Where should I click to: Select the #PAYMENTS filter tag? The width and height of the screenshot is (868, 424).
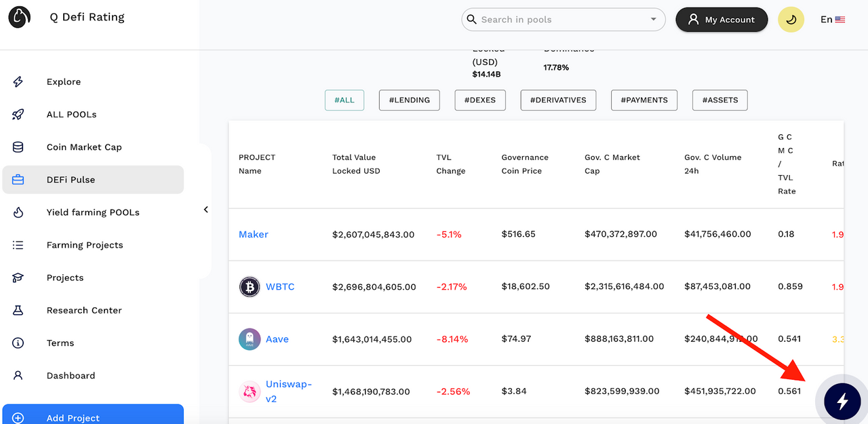644,100
